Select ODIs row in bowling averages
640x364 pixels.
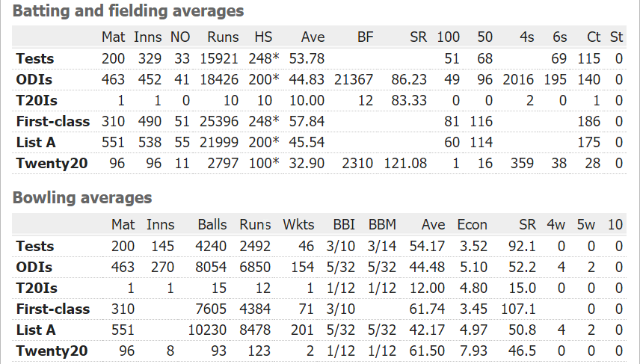click(34, 267)
